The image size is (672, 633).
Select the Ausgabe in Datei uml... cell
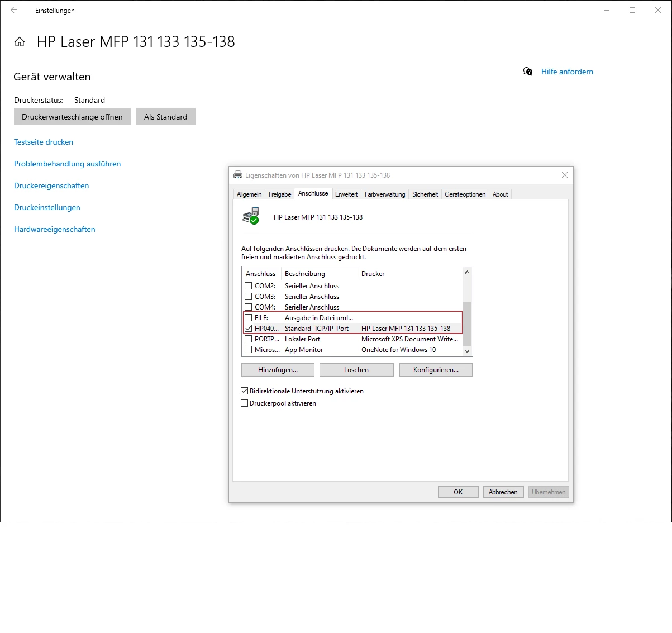pos(319,318)
